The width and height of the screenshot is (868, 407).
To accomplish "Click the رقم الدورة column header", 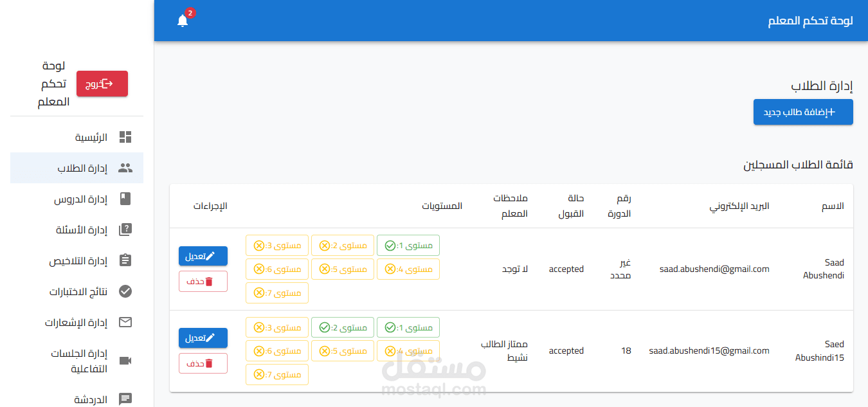I will pos(620,206).
